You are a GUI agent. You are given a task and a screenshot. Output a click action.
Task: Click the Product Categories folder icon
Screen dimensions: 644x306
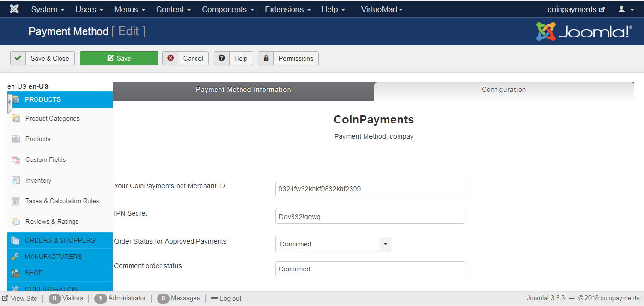pyautogui.click(x=16, y=118)
